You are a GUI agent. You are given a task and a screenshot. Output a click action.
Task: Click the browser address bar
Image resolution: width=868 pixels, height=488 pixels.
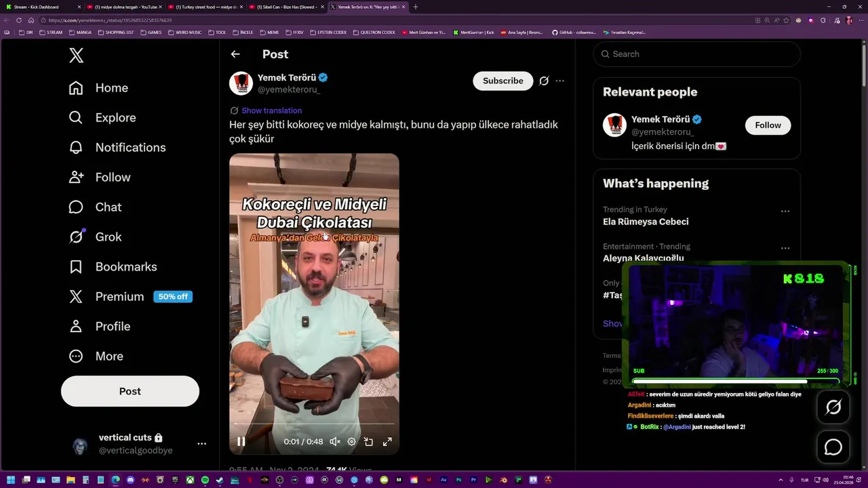click(393, 20)
